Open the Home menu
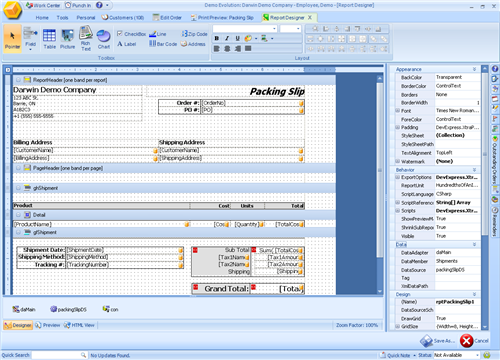Image resolution: width=500 pixels, height=360 pixels. click(42, 18)
